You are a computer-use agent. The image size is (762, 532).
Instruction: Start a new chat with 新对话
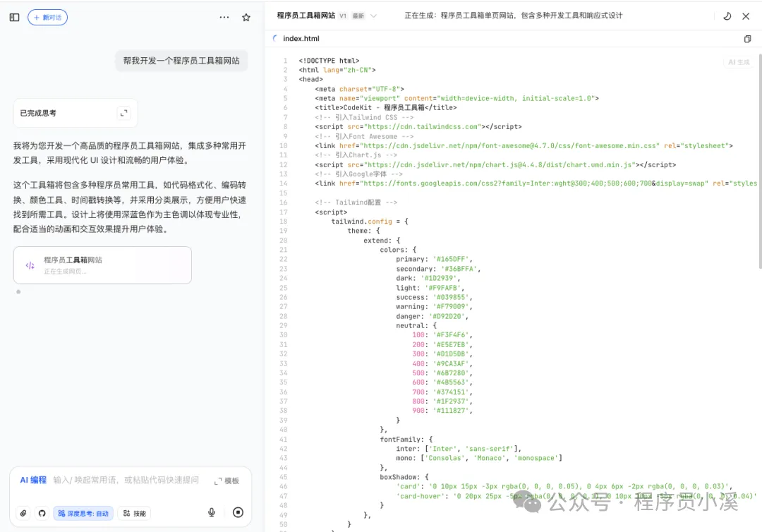click(x=48, y=18)
